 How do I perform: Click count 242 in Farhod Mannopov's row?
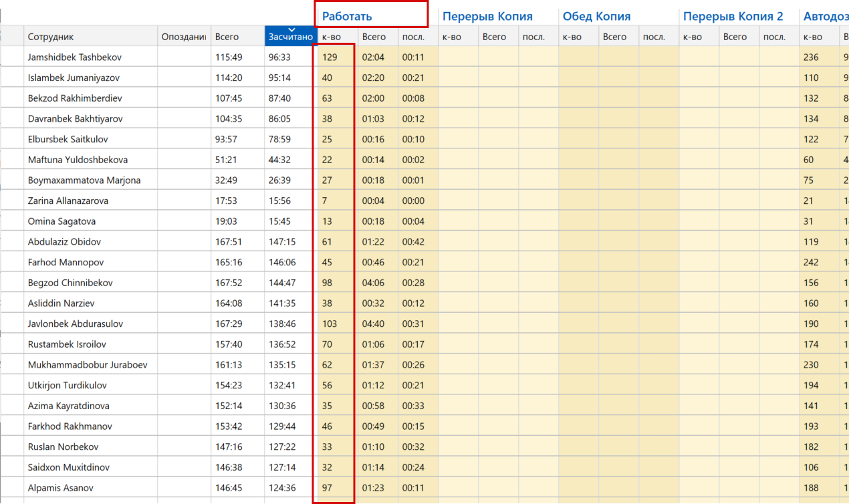[811, 262]
